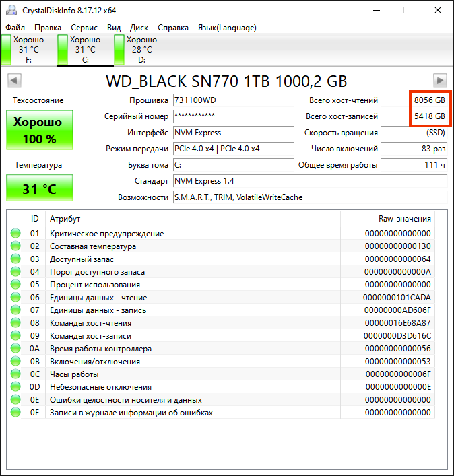This screenshot has height=476, width=454.
Task: Click the ID column header
Action: point(34,219)
